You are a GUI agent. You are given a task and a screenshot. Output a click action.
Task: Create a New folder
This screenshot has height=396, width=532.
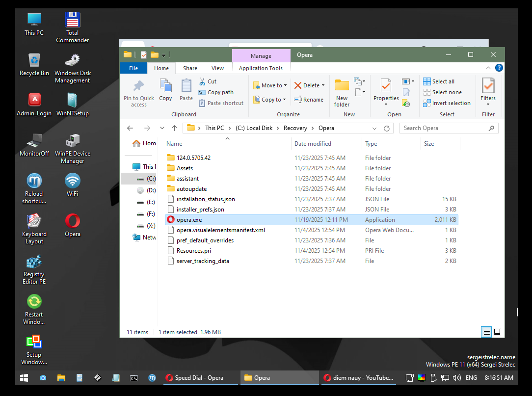[x=342, y=93]
